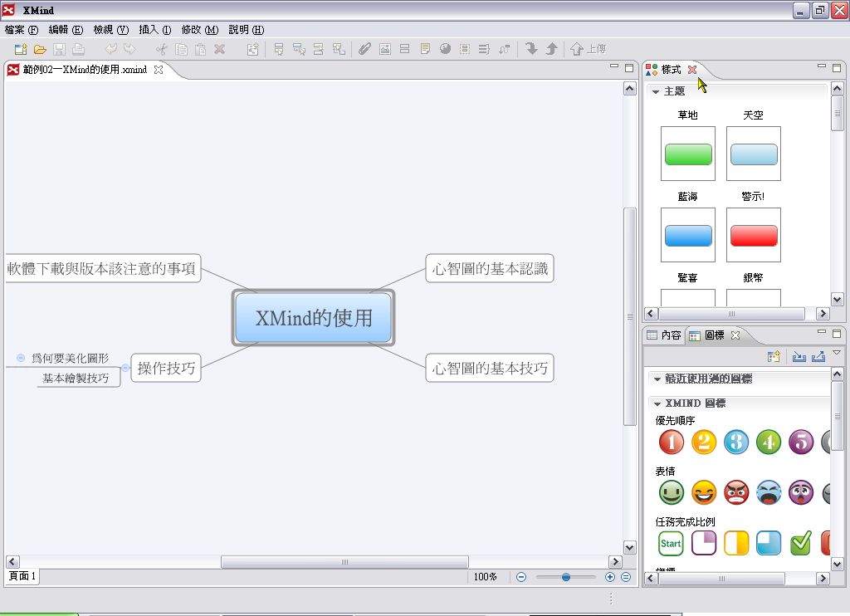Screen dimensions: 850x616
Task: Apply priority 1 red marker
Action: [671, 442]
